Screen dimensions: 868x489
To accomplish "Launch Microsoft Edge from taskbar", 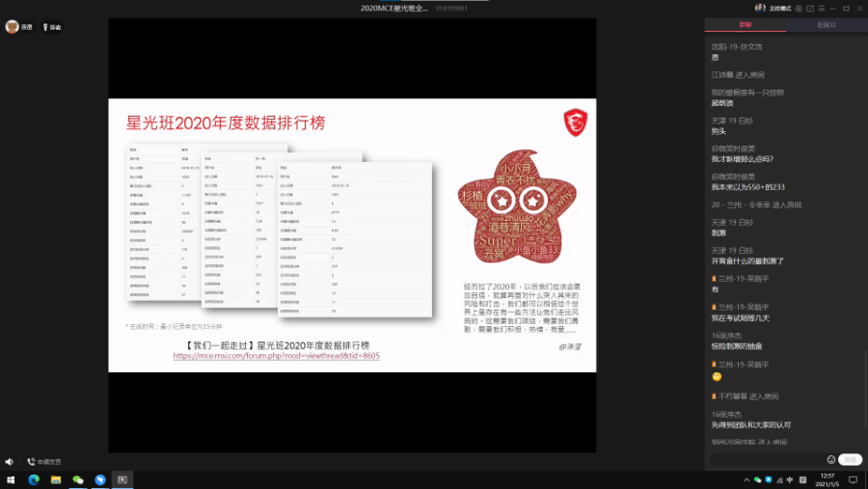I will [x=34, y=479].
